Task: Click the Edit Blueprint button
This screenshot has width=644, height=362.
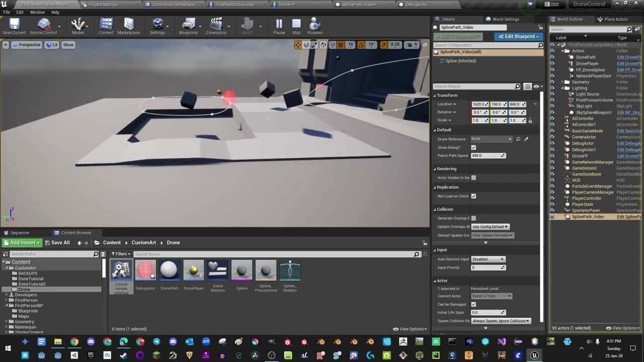Action: (518, 36)
